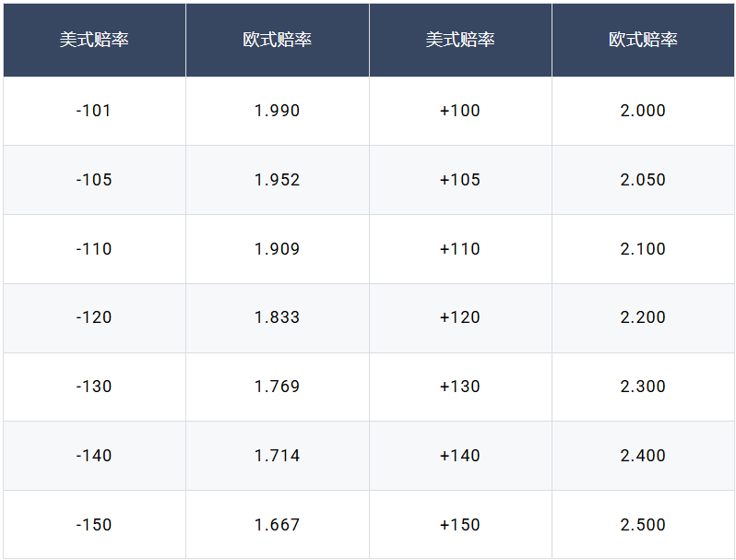Click the 2.300 decimal odds cell
This screenshot has width=736, height=560.
(643, 387)
